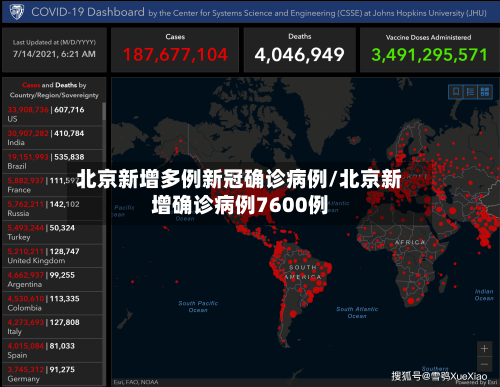The image size is (500, 387).
Task: Open the basemap gallery grid icon
Action: [x=485, y=92]
